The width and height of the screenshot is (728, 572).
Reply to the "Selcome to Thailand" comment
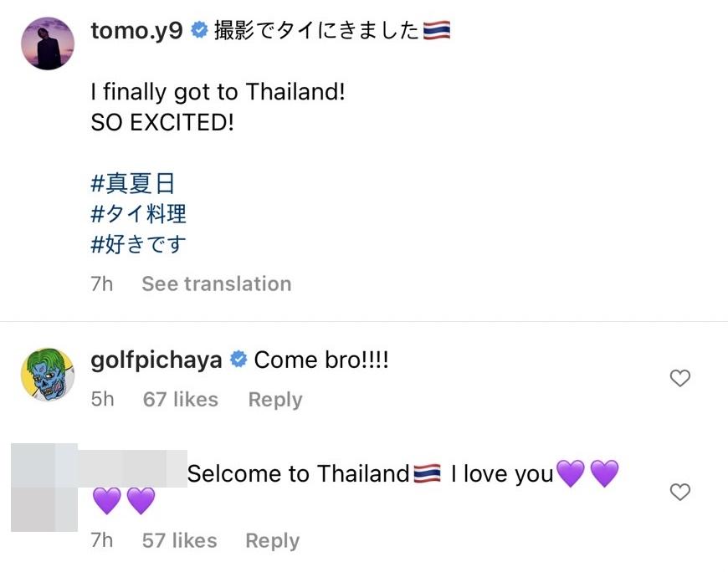point(272,540)
